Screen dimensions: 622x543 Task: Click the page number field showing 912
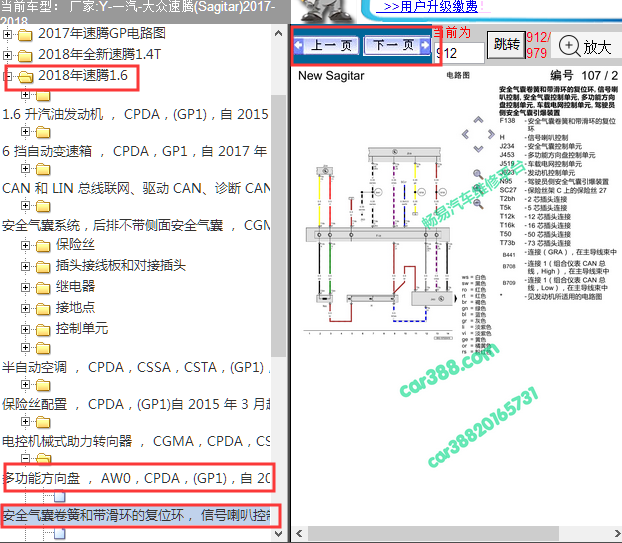point(459,53)
